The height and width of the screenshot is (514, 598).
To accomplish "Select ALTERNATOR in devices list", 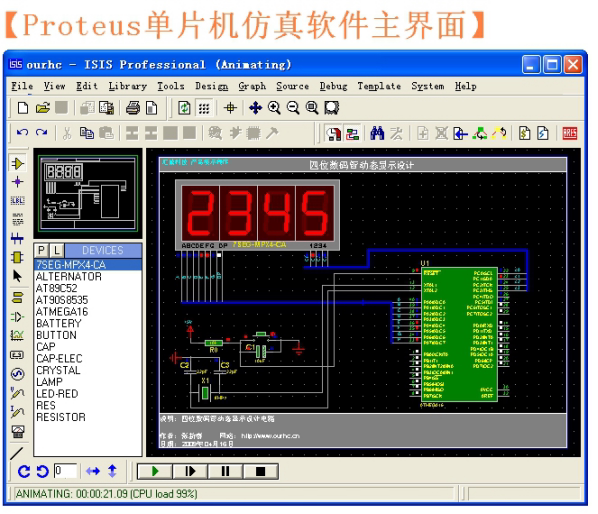I will 88,276.
